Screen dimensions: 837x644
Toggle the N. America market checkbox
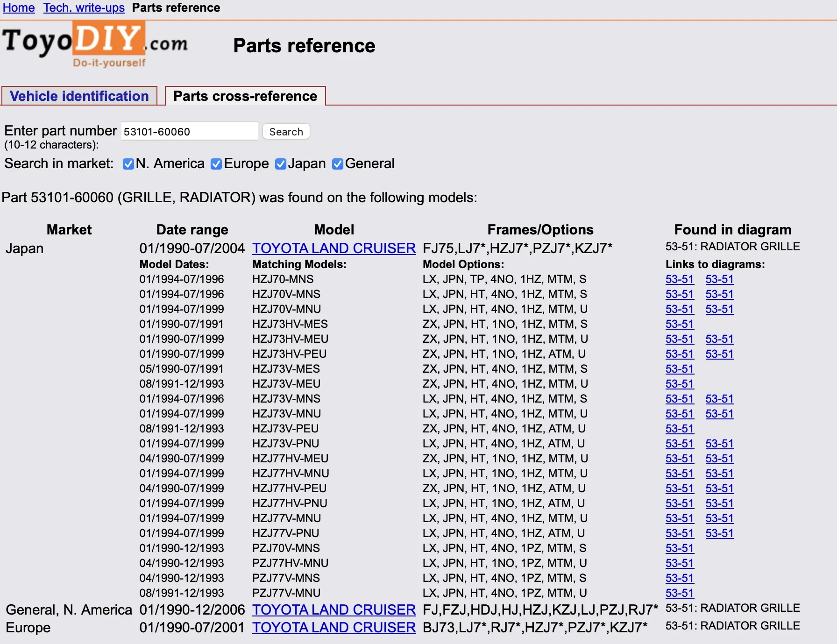coord(128,164)
